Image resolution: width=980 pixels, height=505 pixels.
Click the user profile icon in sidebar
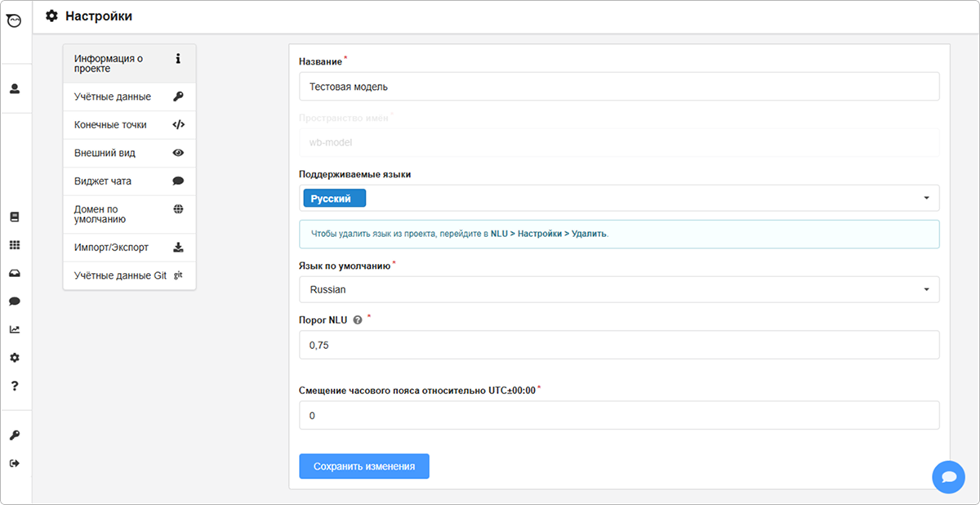[x=14, y=88]
